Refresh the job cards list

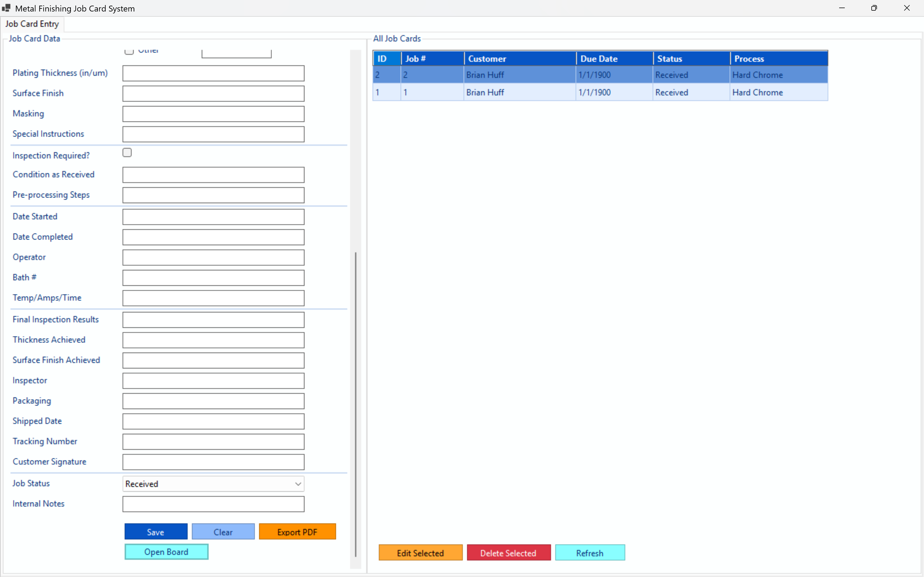click(589, 553)
